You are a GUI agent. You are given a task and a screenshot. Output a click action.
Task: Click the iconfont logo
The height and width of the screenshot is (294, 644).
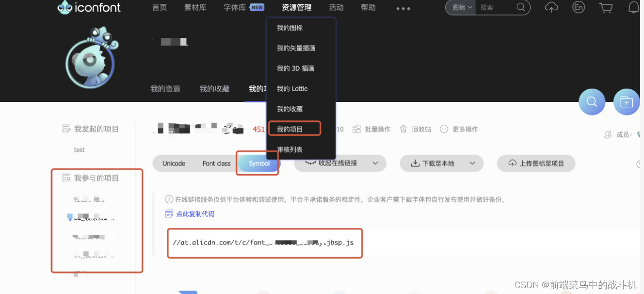tap(89, 7)
